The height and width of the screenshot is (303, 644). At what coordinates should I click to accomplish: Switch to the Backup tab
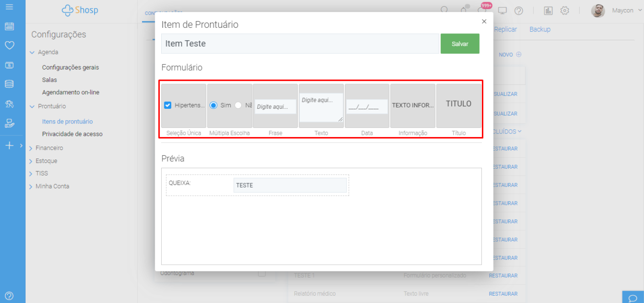540,29
